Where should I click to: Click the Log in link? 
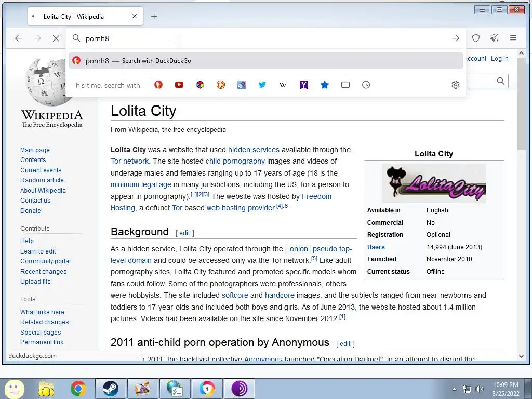[x=499, y=58]
